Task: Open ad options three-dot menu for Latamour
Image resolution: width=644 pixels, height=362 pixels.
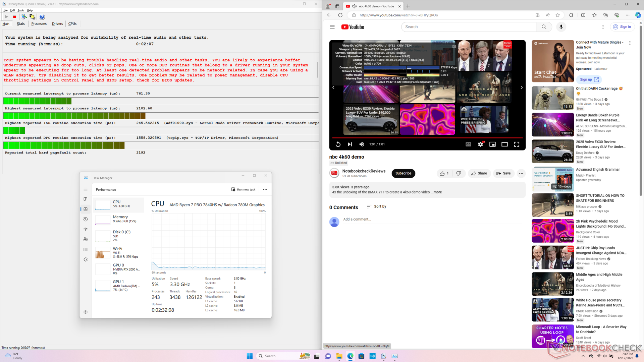Action: click(630, 43)
